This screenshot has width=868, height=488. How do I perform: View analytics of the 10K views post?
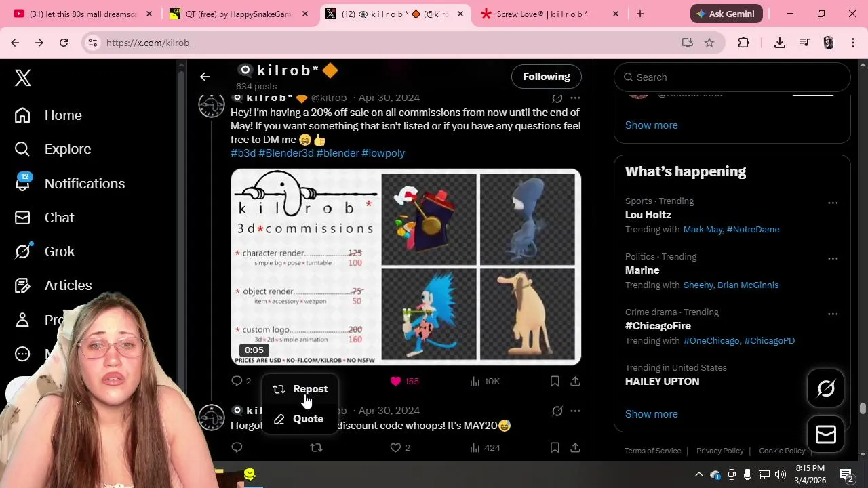pos(485,381)
